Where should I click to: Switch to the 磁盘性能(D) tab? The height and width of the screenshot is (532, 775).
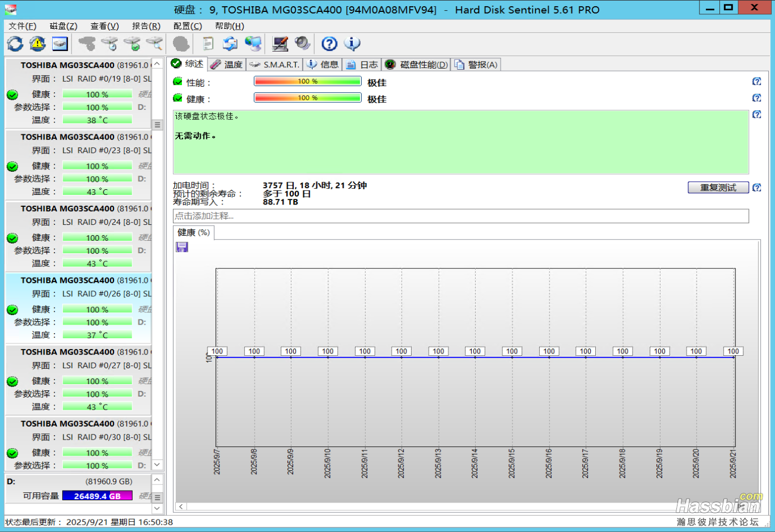coord(416,65)
